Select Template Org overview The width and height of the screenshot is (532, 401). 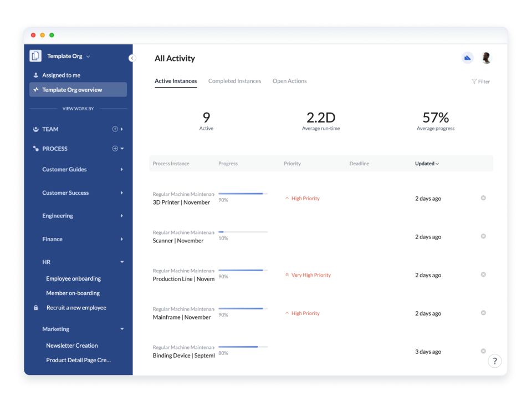click(78, 90)
